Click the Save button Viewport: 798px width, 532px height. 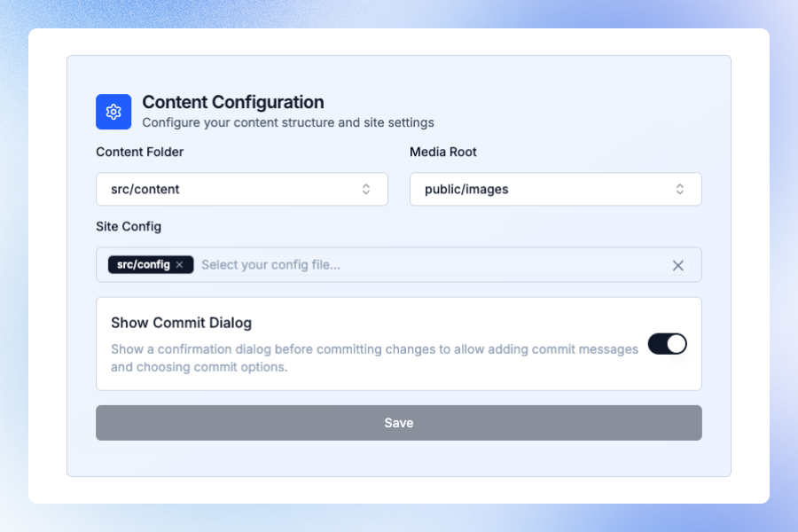pos(399,422)
